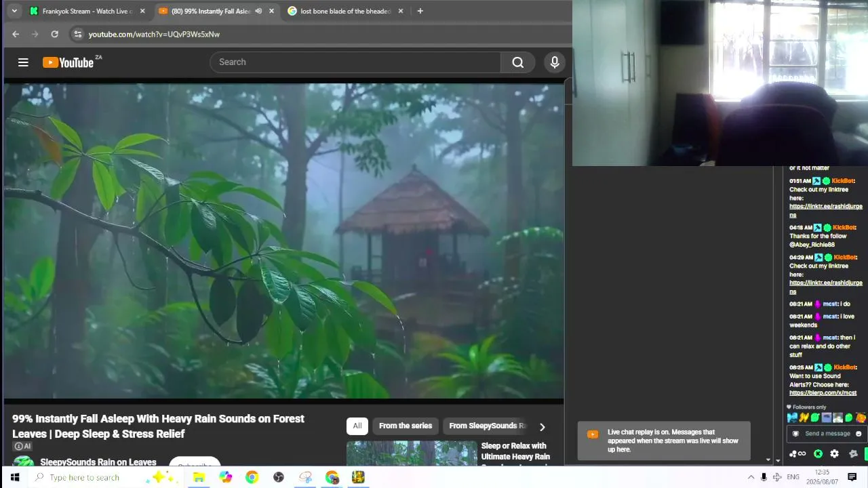
Task: Open the first linktr.ee/rashidjurgens link in chat
Action: click(x=826, y=210)
